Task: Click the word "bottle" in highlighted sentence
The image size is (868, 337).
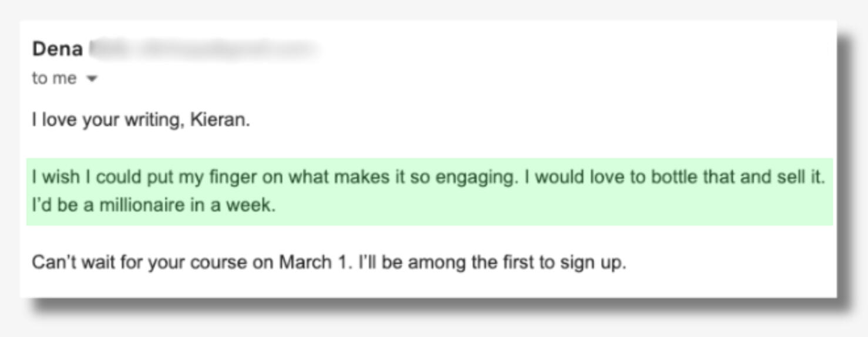Action: pos(672,177)
